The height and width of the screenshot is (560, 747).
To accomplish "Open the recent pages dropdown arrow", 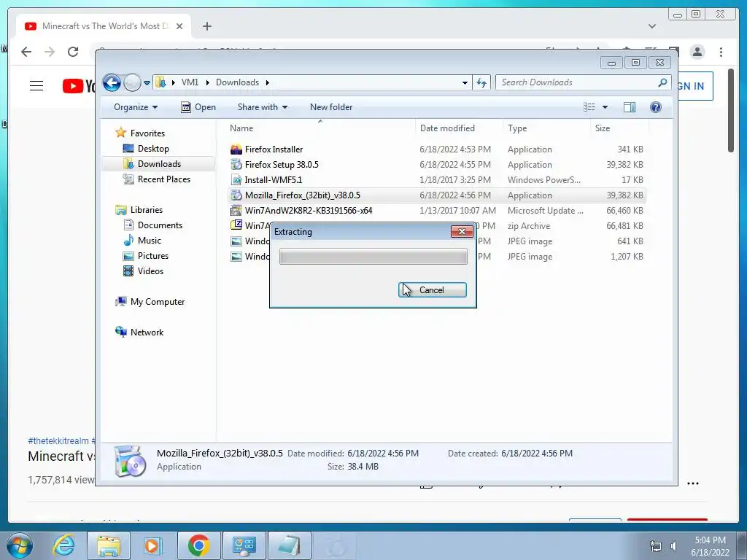I will [x=147, y=83].
